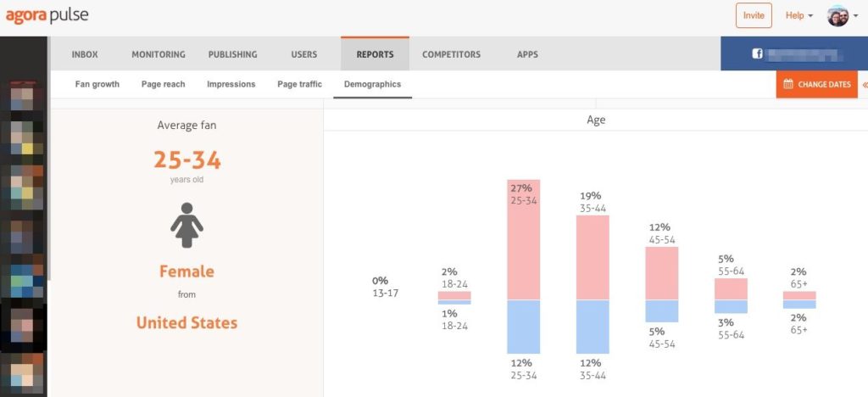Click the pink female 65+ bar

pyautogui.click(x=799, y=296)
